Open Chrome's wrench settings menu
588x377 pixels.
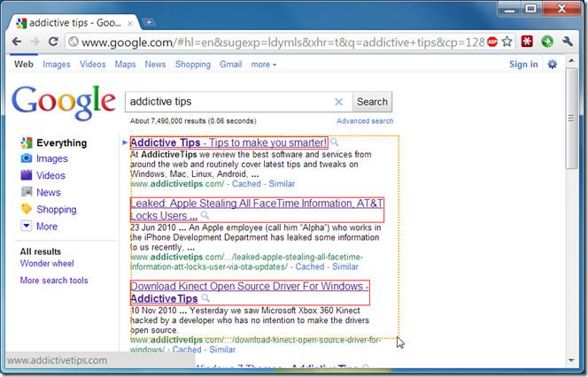coord(569,42)
